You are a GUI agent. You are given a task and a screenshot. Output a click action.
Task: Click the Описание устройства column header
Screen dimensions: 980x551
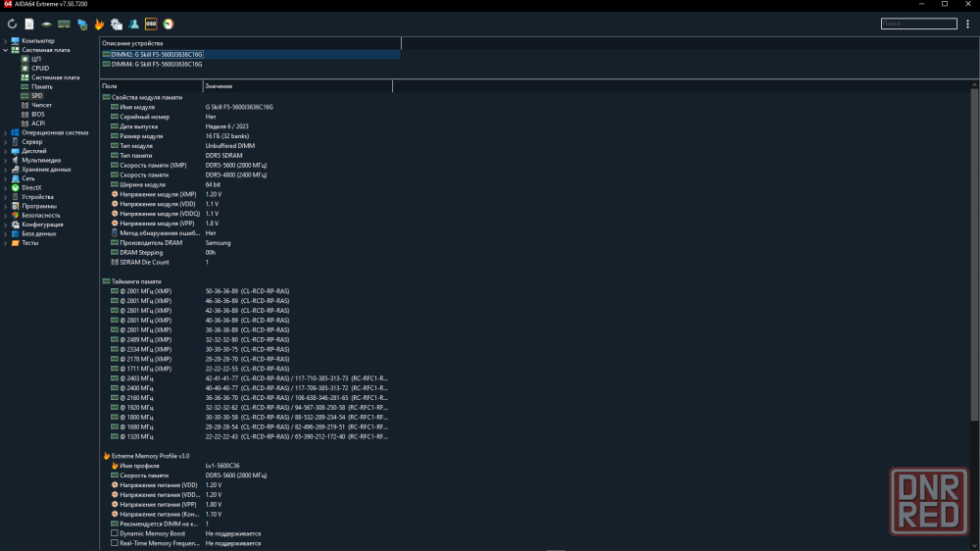point(250,43)
